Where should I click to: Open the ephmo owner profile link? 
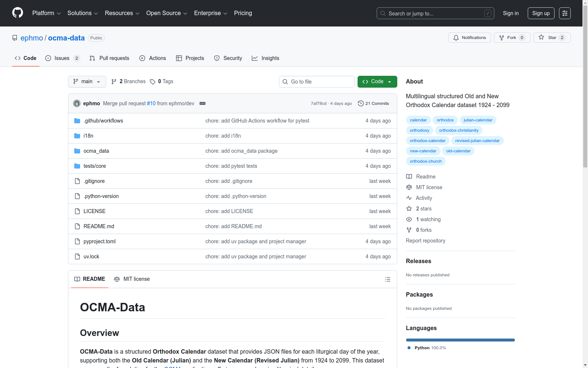(x=32, y=38)
